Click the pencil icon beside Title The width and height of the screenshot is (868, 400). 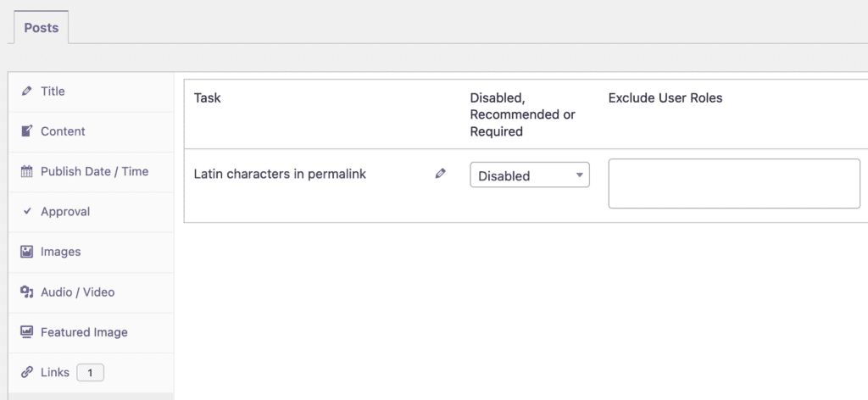coord(26,91)
